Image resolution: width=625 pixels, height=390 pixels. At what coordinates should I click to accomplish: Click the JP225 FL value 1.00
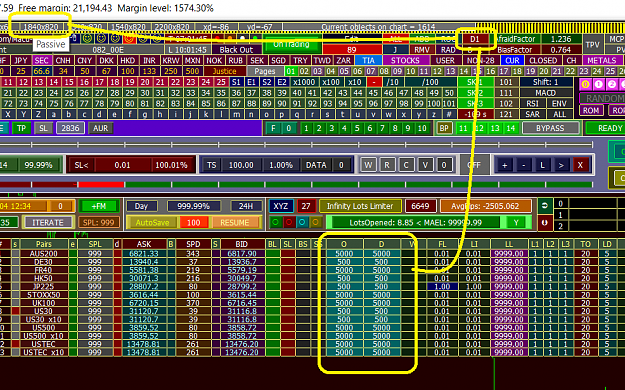[x=442, y=286]
